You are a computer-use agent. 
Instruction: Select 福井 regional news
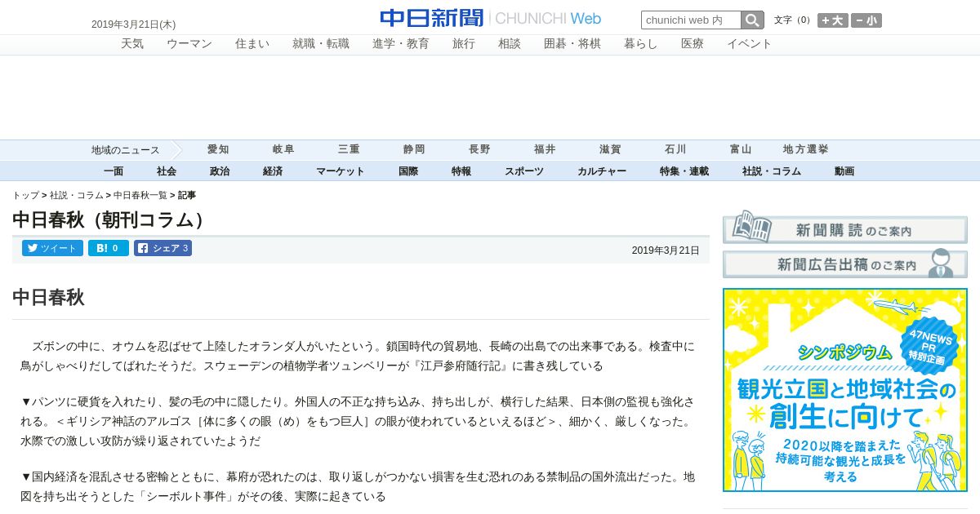(x=545, y=149)
